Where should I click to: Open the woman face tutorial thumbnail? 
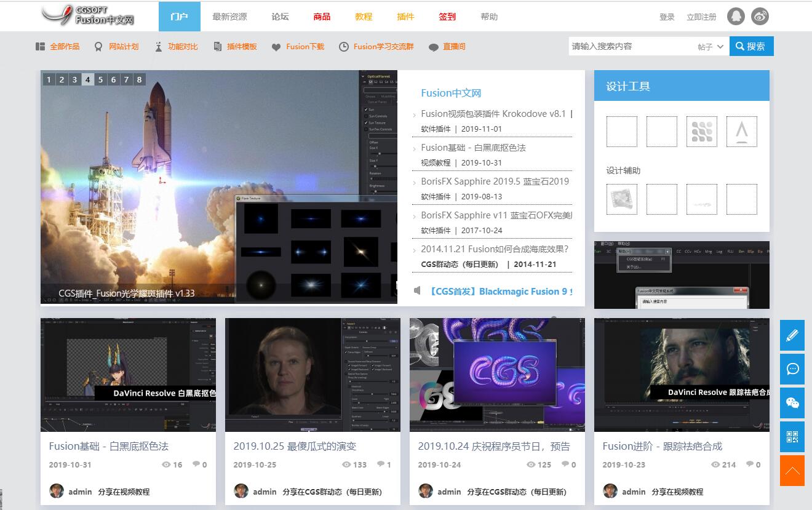[x=312, y=375]
